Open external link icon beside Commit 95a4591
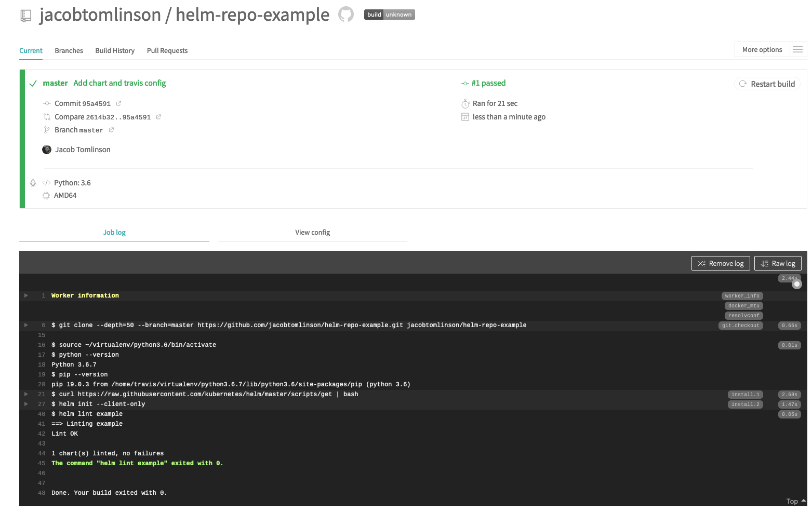The height and width of the screenshot is (513, 812). [x=118, y=103]
